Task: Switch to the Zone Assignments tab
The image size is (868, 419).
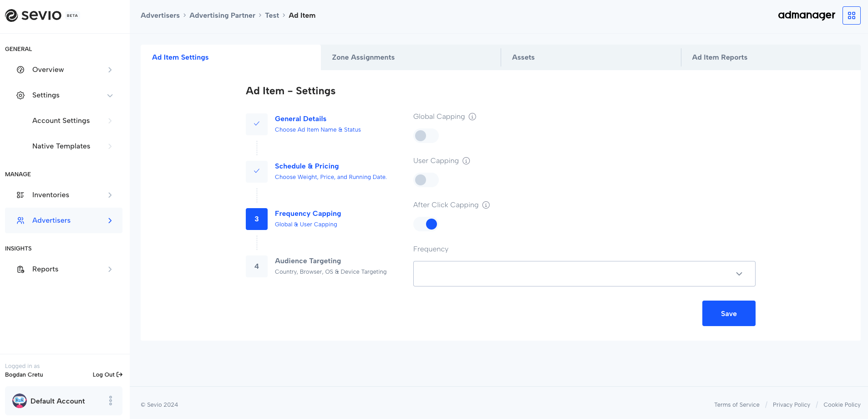Action: pyautogui.click(x=363, y=57)
